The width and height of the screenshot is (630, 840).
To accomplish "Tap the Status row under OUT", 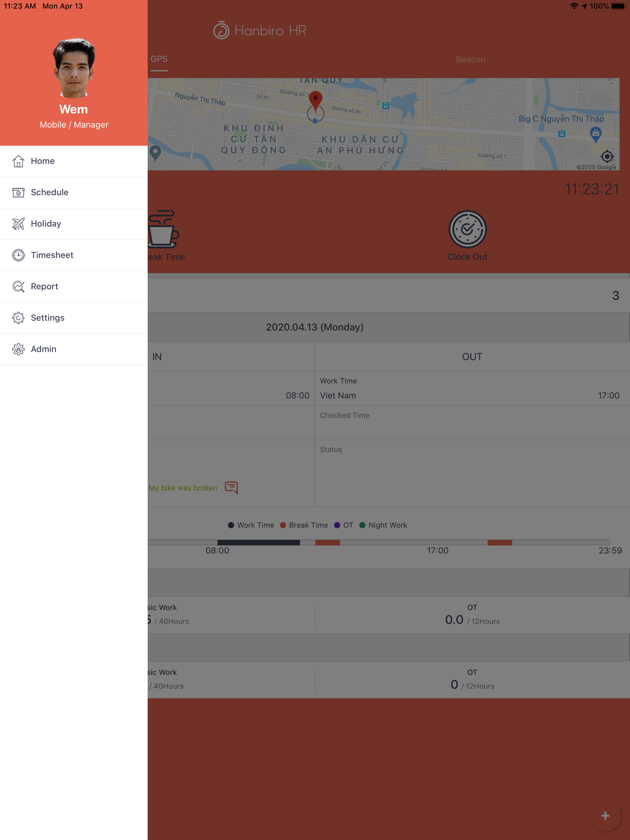I will point(472,473).
